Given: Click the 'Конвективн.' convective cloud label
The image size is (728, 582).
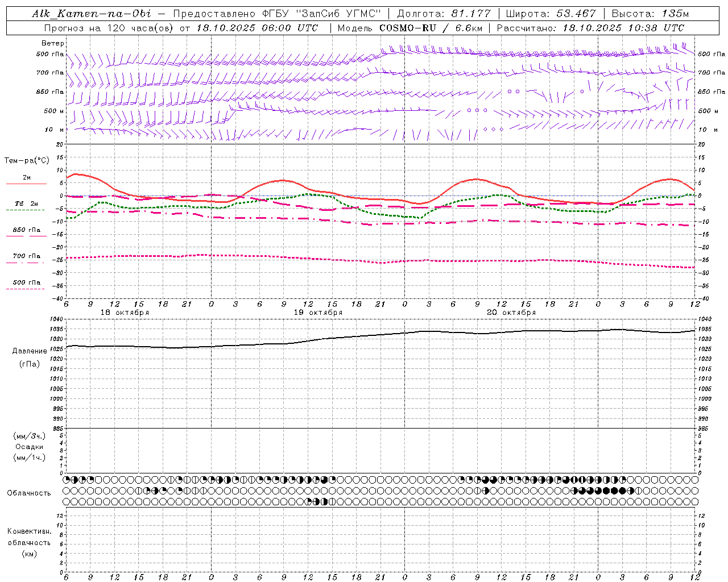Looking at the screenshot, I should tap(29, 531).
